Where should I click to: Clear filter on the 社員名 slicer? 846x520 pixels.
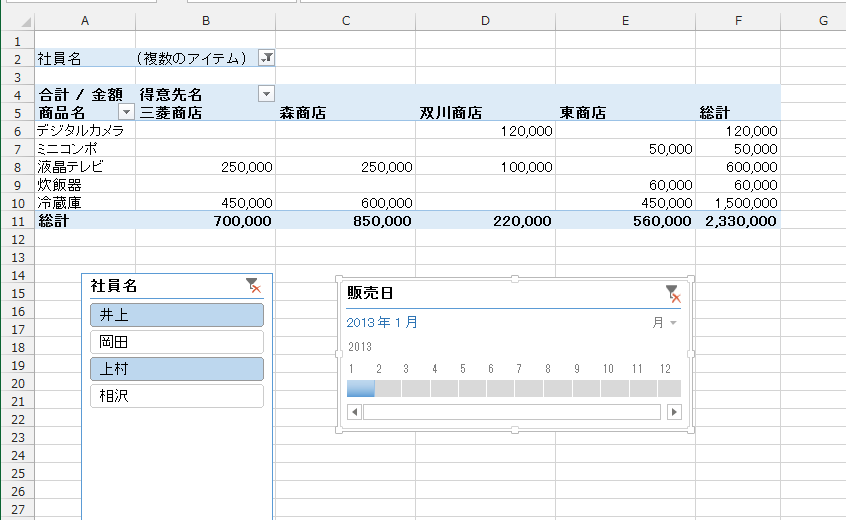pyautogui.click(x=253, y=285)
